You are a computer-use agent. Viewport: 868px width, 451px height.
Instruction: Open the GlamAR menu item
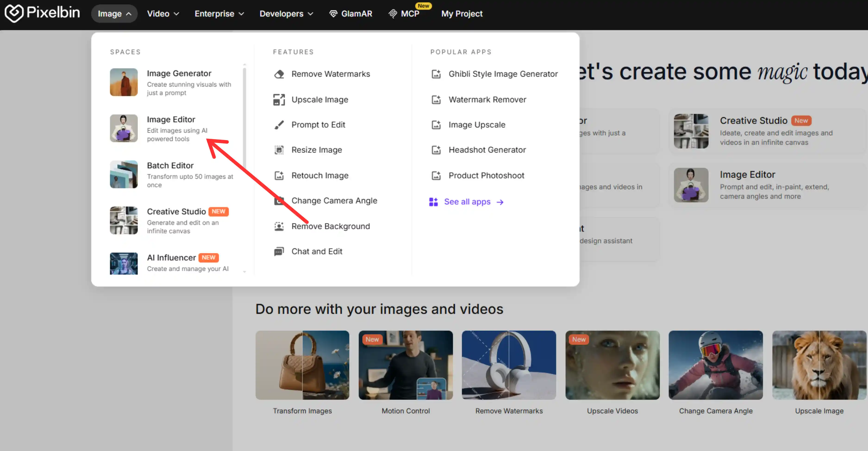click(351, 14)
